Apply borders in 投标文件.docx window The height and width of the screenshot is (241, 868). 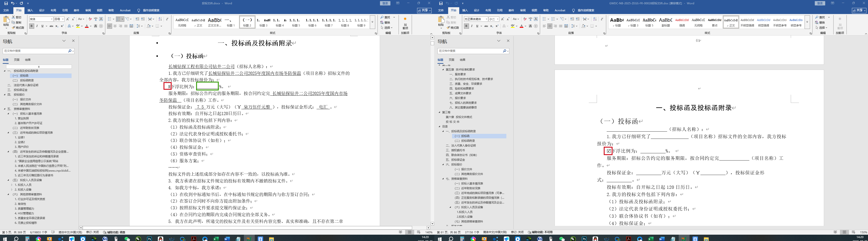point(157,26)
